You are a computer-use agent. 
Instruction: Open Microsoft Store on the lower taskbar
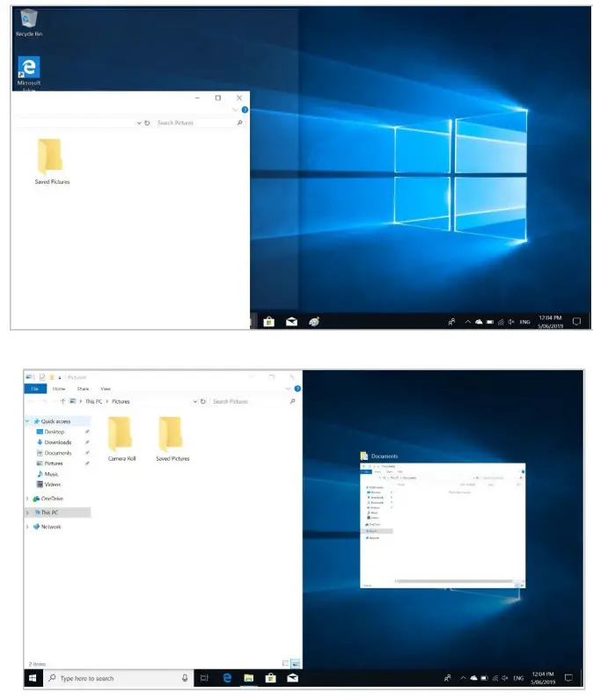point(271,678)
